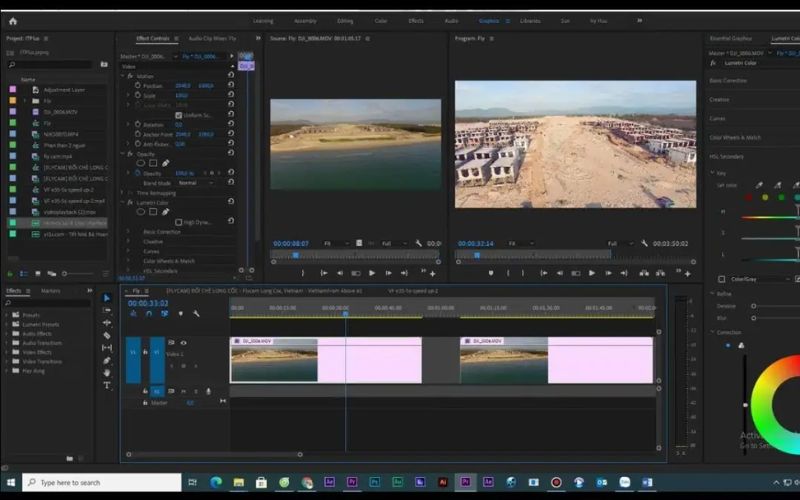Select the Selection tool arrow
The height and width of the screenshot is (500, 800).
coord(107,298)
